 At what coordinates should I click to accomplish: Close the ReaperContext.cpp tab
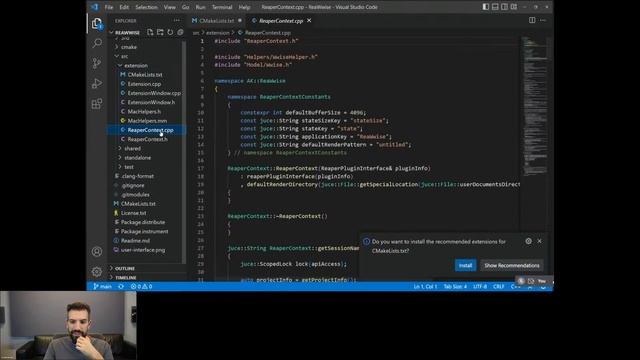(309, 20)
